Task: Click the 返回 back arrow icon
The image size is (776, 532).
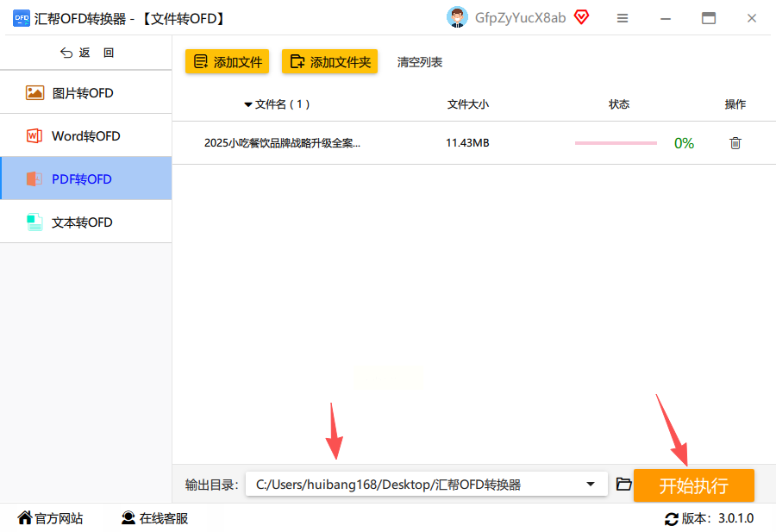Action: pyautogui.click(x=66, y=53)
